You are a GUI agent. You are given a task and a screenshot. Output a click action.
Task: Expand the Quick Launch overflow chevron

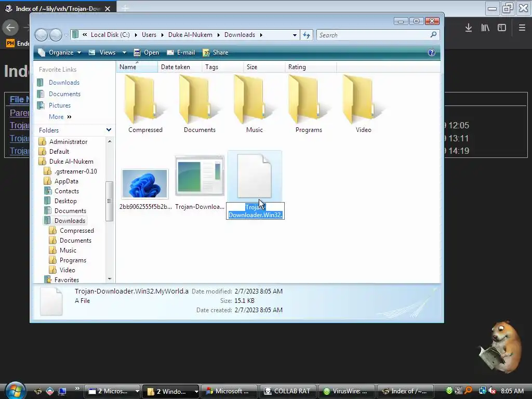point(77,389)
